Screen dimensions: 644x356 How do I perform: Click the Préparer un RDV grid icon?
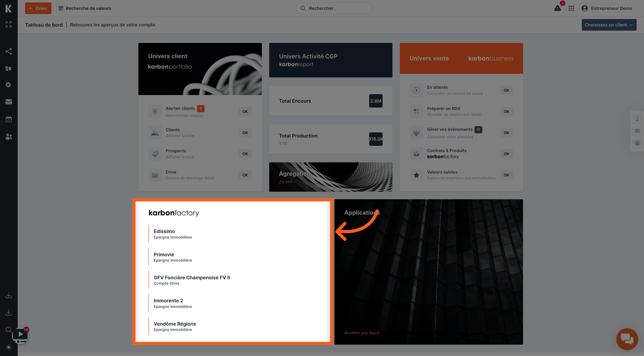pyautogui.click(x=416, y=111)
